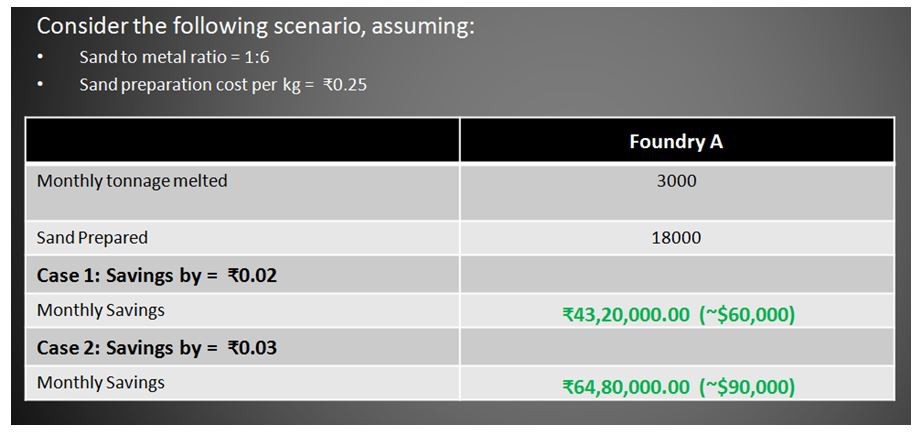The width and height of the screenshot is (924, 438).
Task: Select the "Sand Prepared" row label
Action: 92,238
